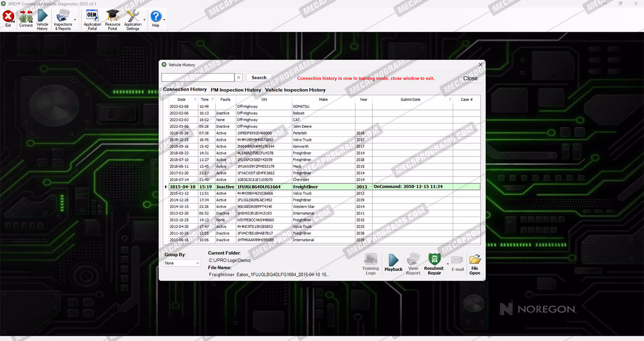The width and height of the screenshot is (644, 341).
Task: Switch to Vehicle Inspection History tab
Action: coord(295,90)
